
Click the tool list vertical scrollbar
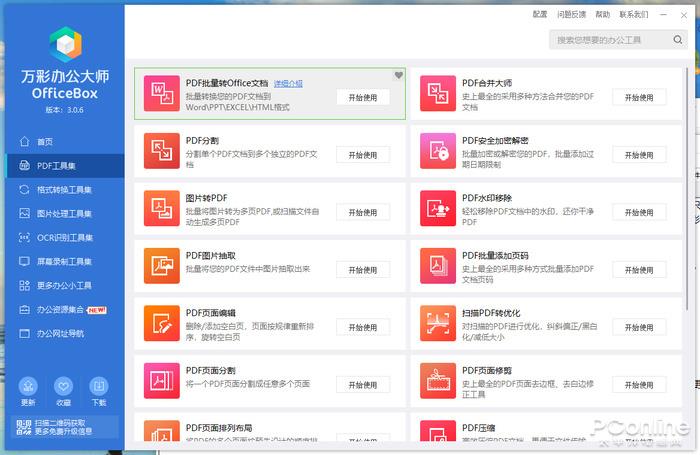click(x=688, y=188)
